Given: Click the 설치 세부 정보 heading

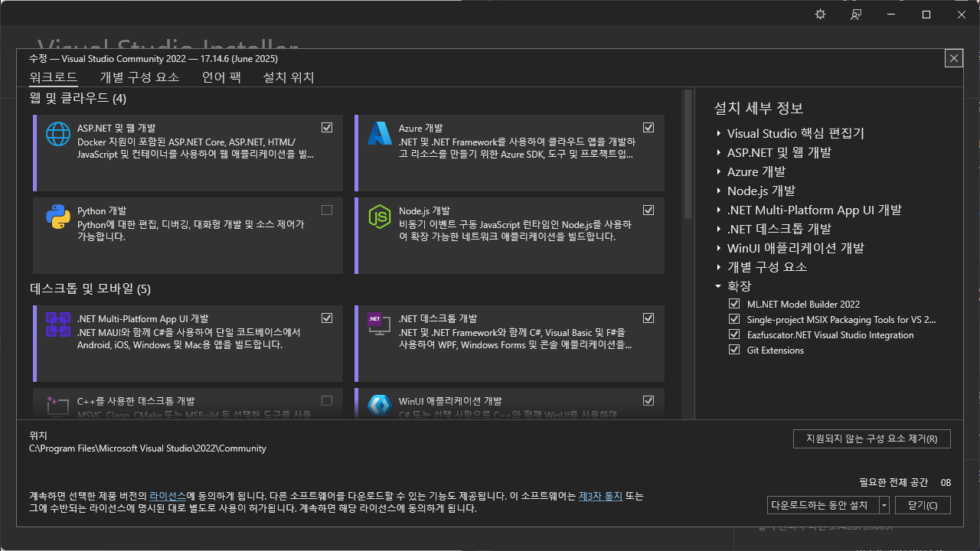Looking at the screenshot, I should (759, 108).
